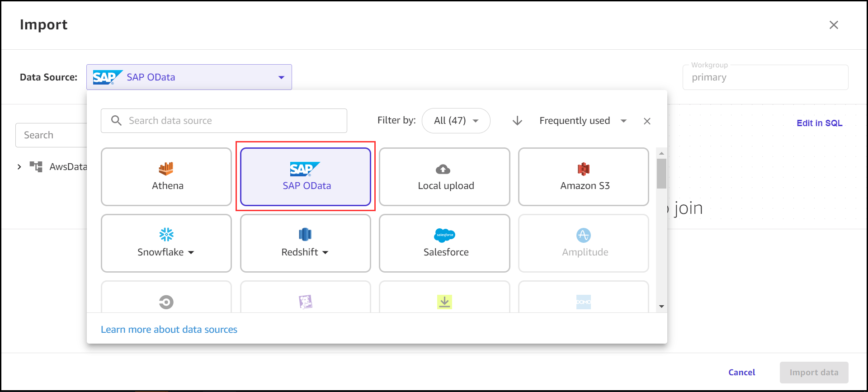Choose the SAP OData data source card
Screen dimensions: 868x392
(x=306, y=177)
